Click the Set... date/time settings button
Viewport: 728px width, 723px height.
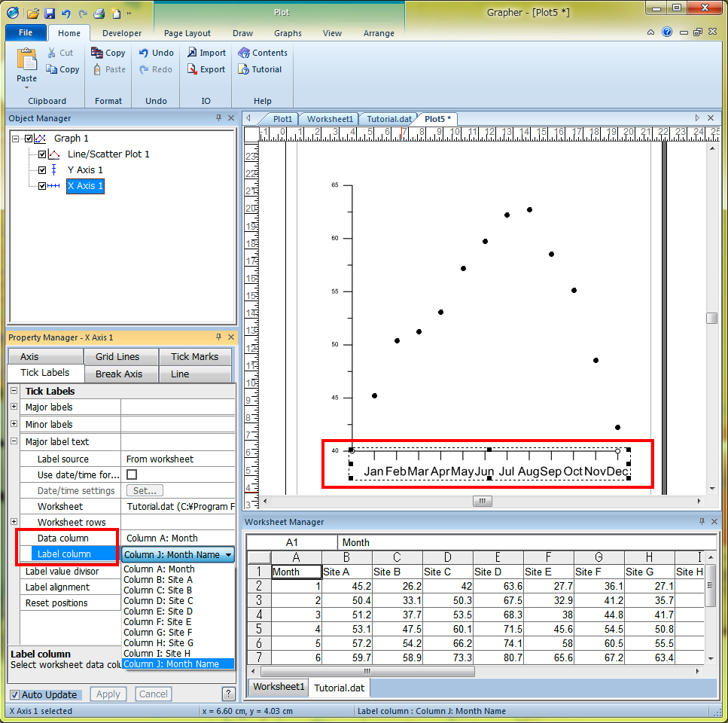pos(145,490)
